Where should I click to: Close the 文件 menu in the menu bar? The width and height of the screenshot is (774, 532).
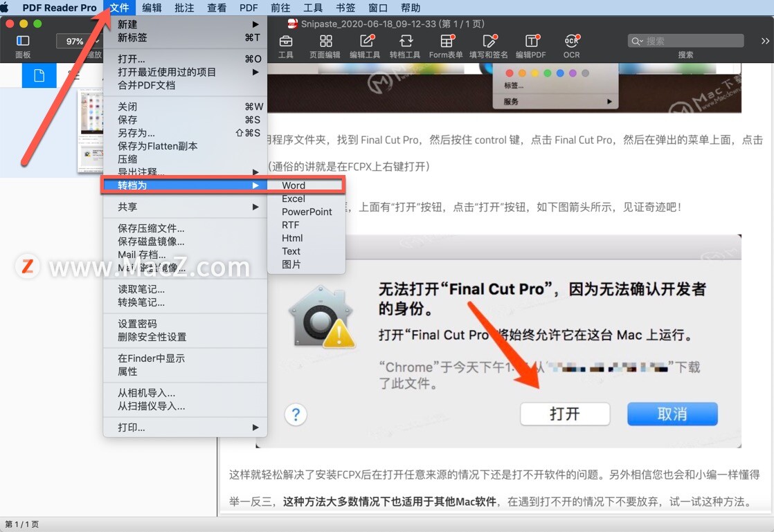point(119,8)
